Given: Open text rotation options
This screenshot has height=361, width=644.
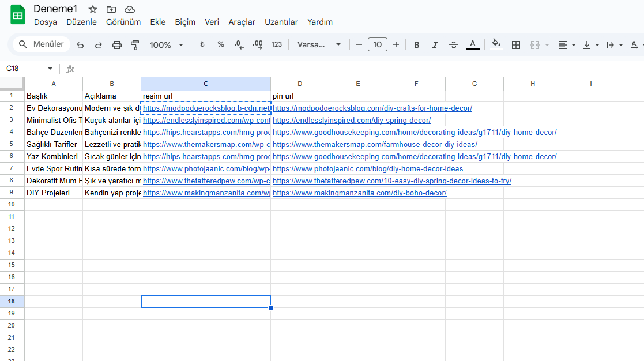Looking at the screenshot, I should (x=636, y=45).
